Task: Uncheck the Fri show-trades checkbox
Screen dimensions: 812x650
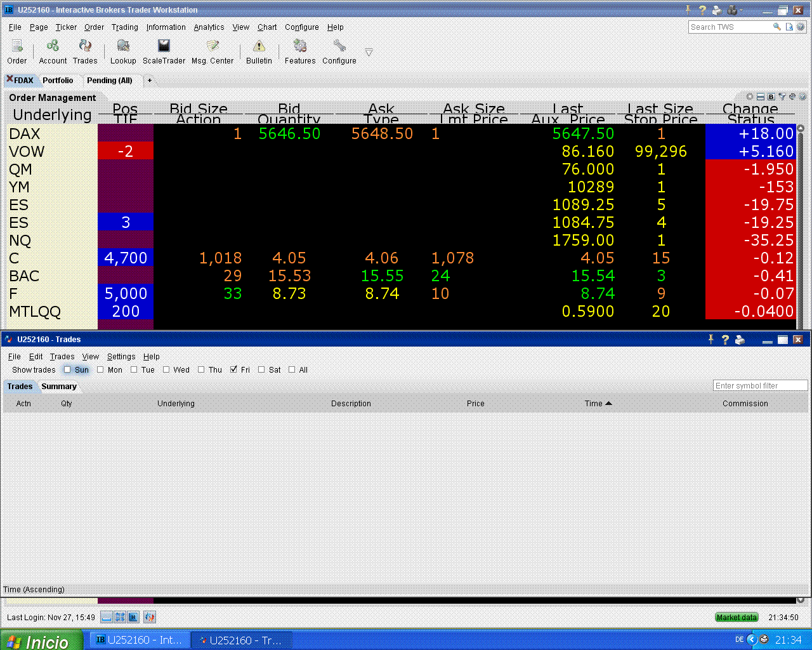Action: tap(234, 369)
